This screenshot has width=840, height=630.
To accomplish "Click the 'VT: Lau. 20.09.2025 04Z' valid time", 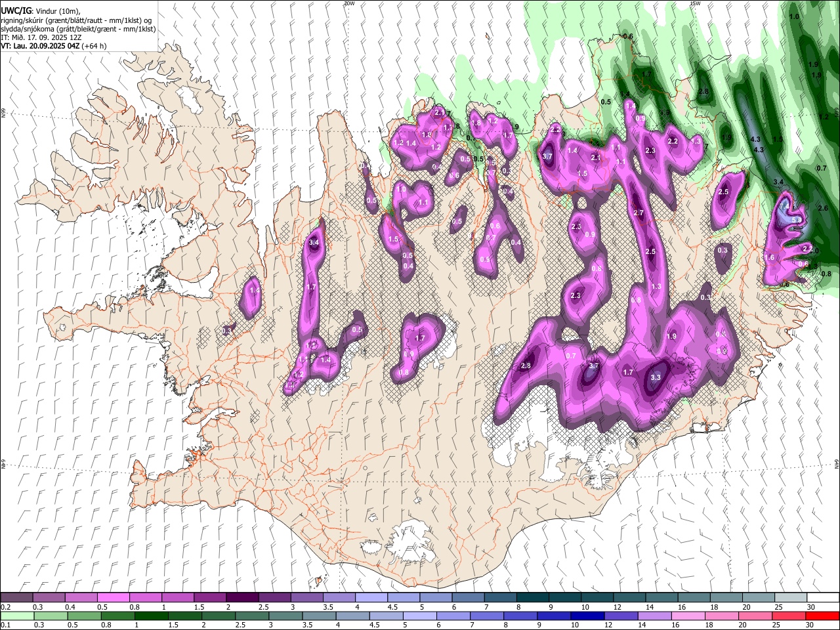I will (39, 46).
